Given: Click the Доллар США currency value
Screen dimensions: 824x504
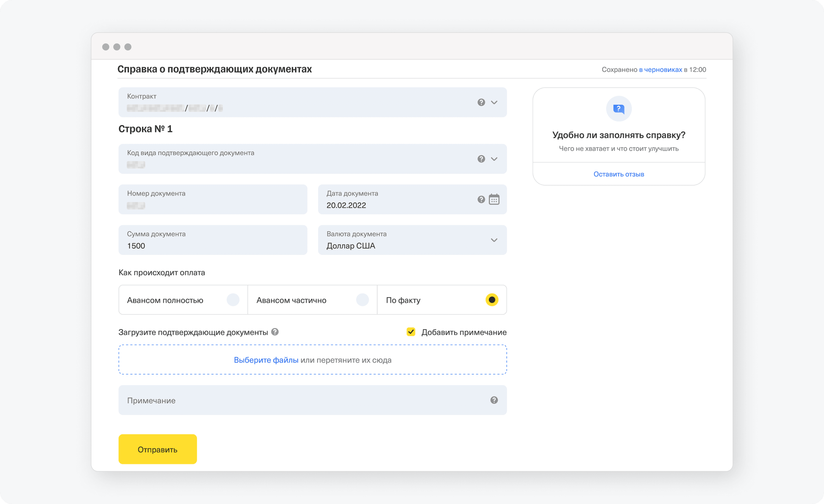Looking at the screenshot, I should pos(351,246).
